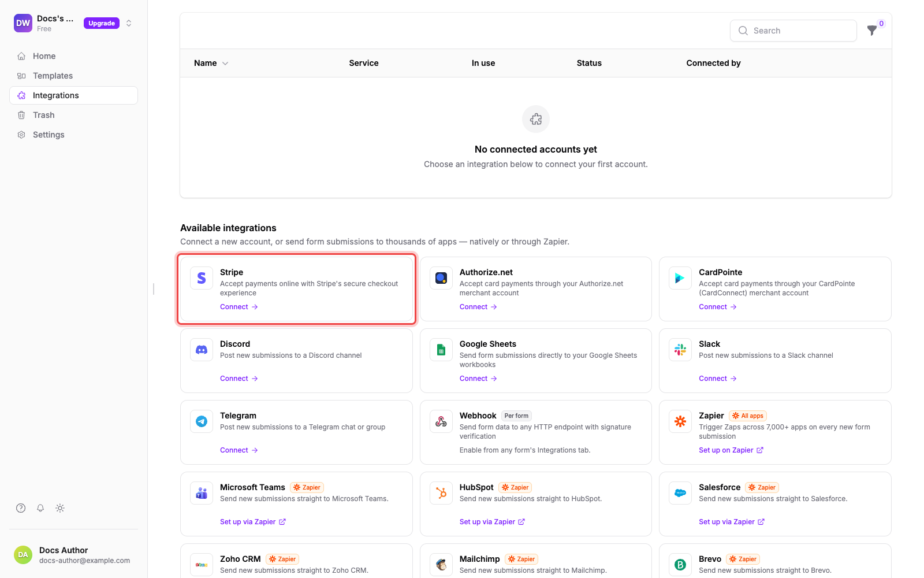Screen dimensions: 924x578
Task: Focus the Search input field
Action: pyautogui.click(x=793, y=31)
